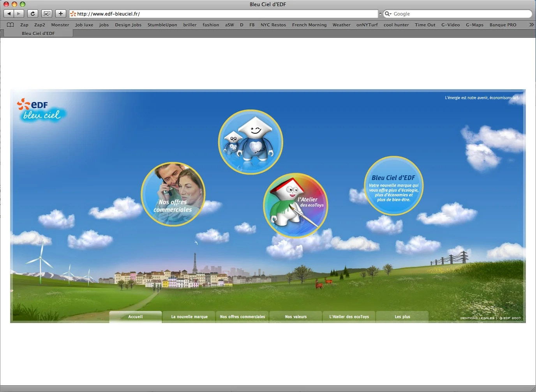This screenshot has width=536, height=392.
Task: Click the Web Clip scissors toolbar button
Action: 47,14
